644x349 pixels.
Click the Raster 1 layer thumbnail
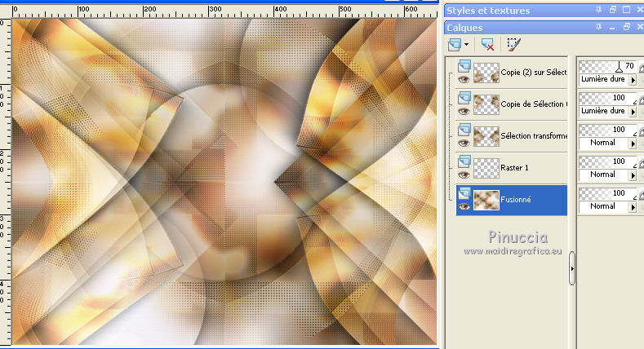pos(486,168)
